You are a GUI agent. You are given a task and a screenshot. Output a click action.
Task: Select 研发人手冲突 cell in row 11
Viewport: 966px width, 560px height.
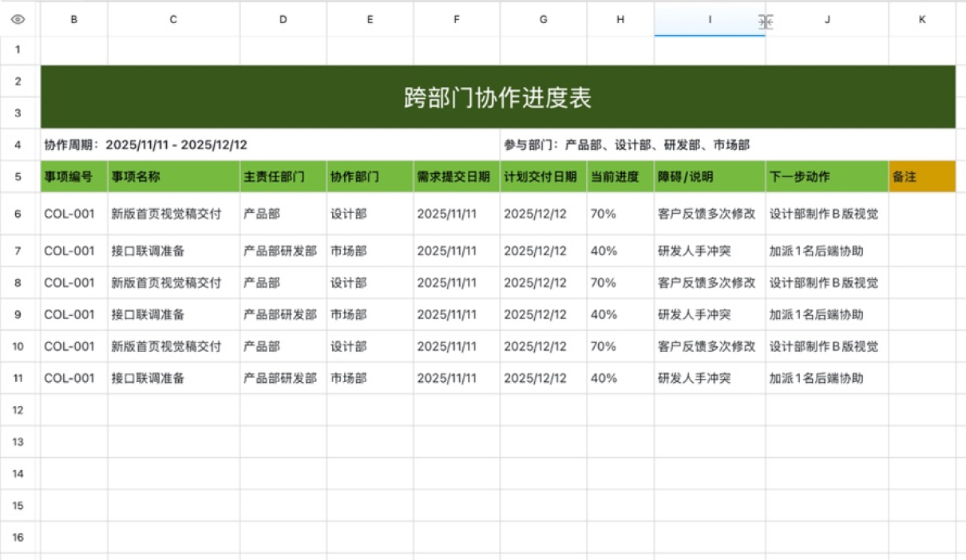(710, 378)
